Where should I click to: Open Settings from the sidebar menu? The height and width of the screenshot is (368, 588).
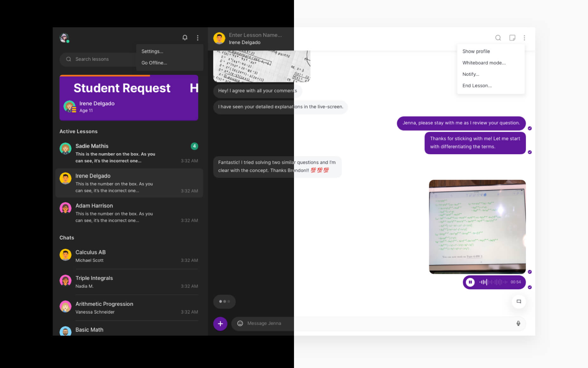152,51
